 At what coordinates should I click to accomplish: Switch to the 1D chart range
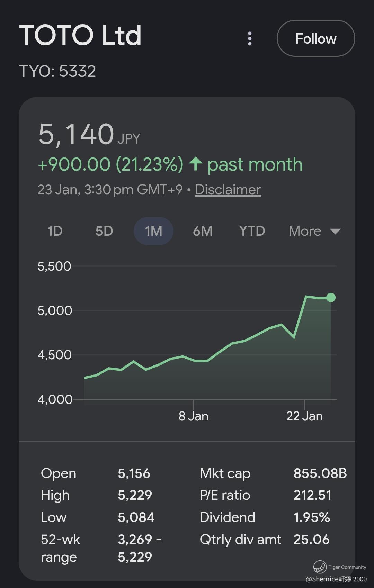click(x=55, y=231)
